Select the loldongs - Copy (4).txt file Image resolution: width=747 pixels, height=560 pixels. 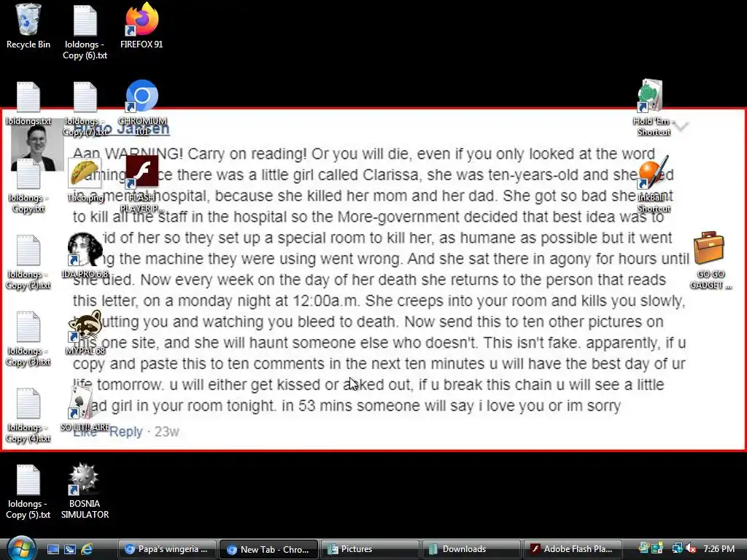(x=28, y=415)
